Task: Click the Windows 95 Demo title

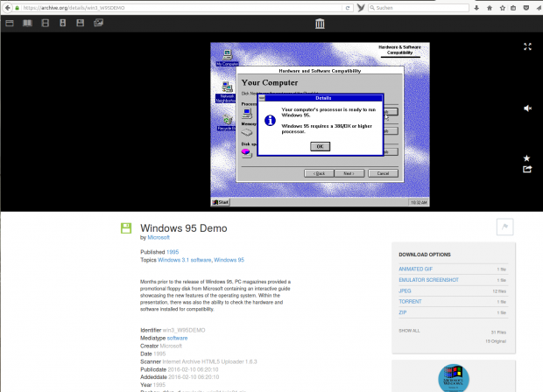Action: pyautogui.click(x=184, y=228)
